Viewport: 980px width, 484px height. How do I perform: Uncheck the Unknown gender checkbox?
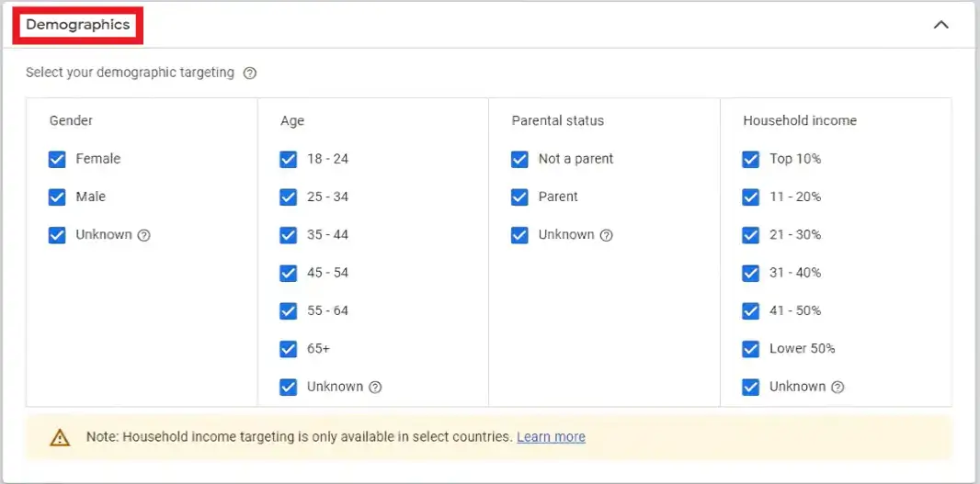[x=57, y=235]
